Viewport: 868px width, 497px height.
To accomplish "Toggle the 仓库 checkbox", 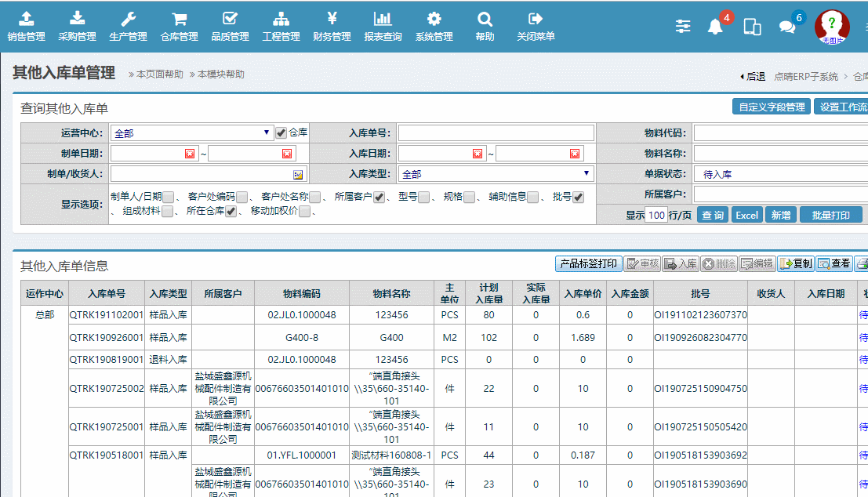I will [281, 132].
